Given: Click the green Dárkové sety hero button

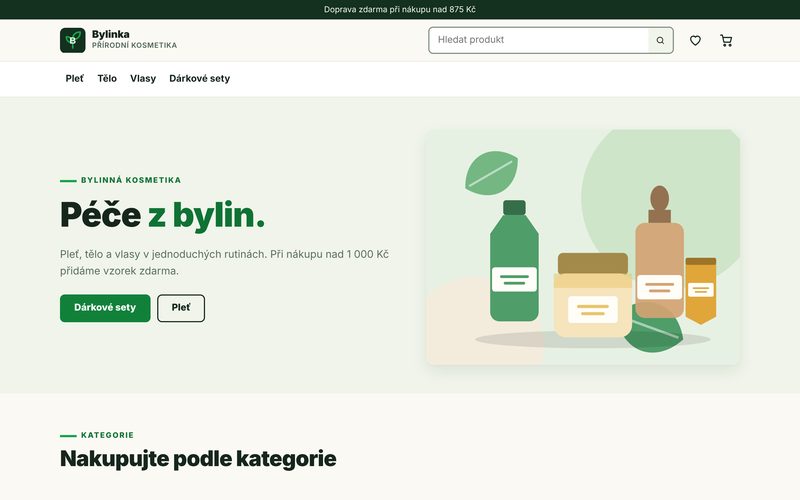Looking at the screenshot, I should [105, 308].
